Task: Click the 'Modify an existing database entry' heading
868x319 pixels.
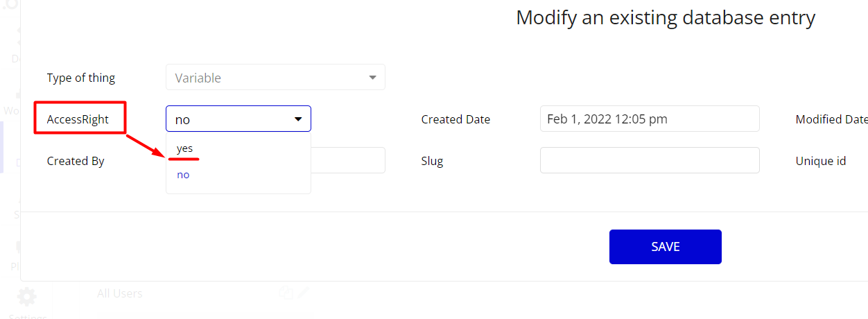Action: coord(666,17)
